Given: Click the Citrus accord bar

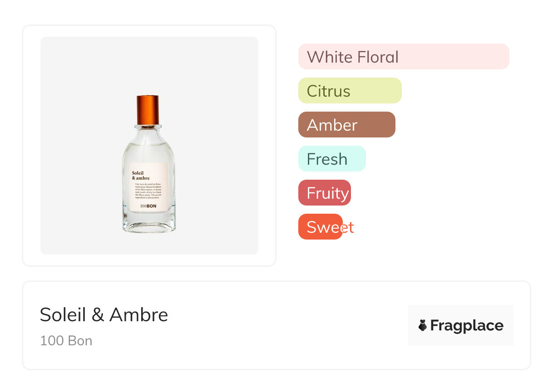Looking at the screenshot, I should tap(350, 91).
